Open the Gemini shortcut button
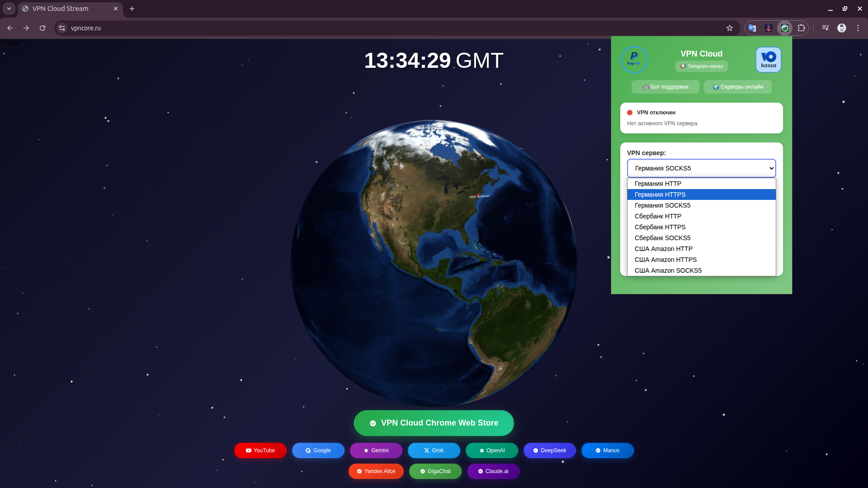 click(x=376, y=450)
